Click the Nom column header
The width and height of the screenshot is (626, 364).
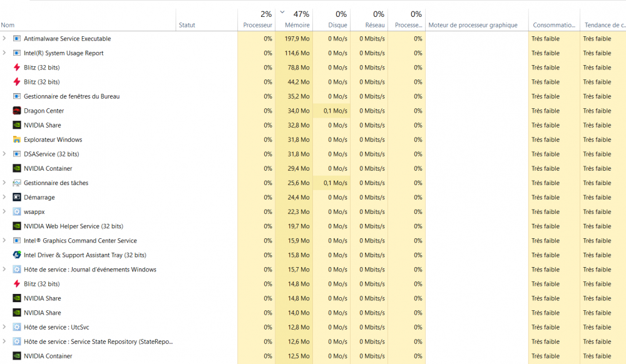[x=8, y=25]
